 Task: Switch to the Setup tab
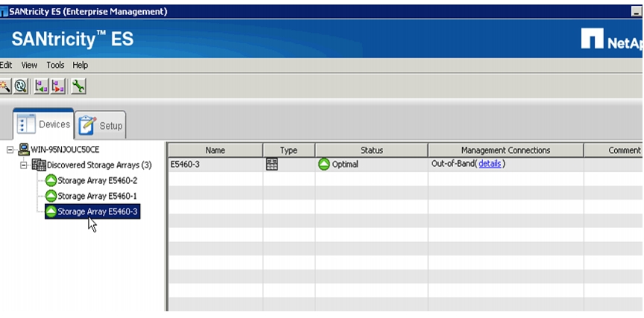click(x=101, y=125)
